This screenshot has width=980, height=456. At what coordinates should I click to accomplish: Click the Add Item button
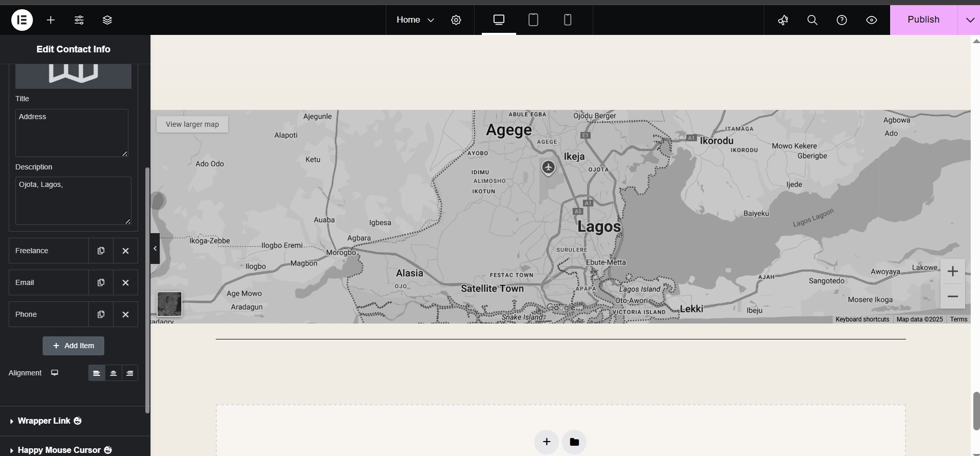click(73, 346)
